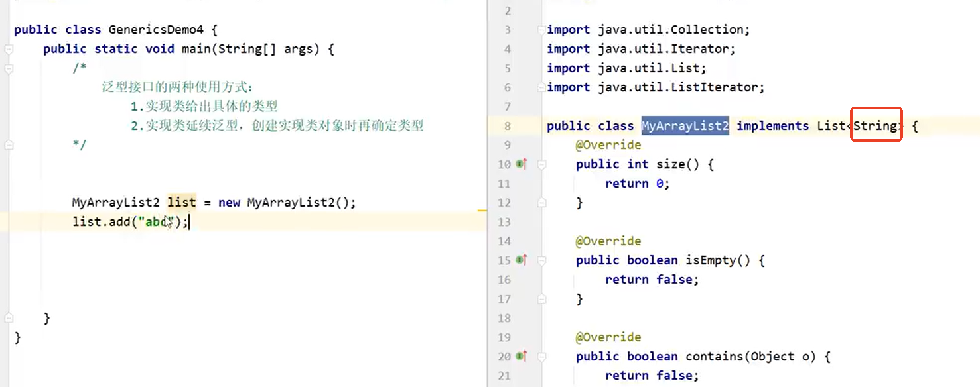Click the @Override annotation on line 14
This screenshot has height=387, width=980.
(608, 241)
